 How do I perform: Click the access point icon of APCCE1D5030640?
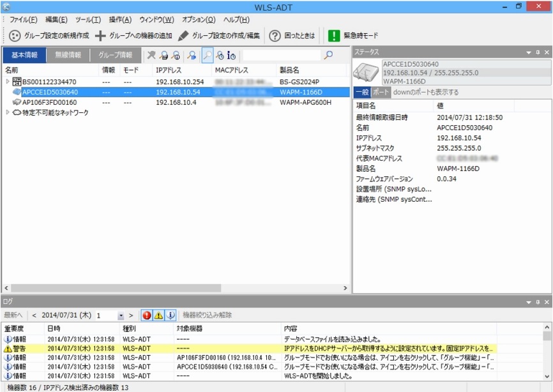pos(17,92)
